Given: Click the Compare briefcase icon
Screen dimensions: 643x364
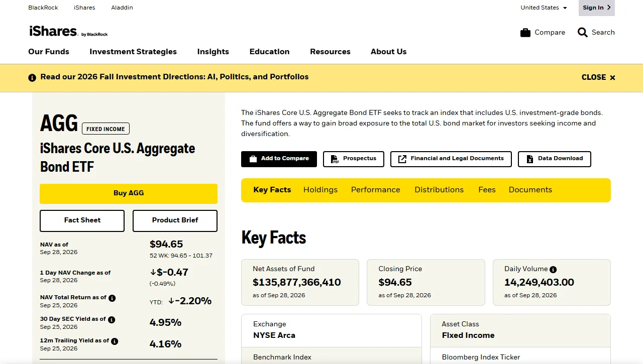Looking at the screenshot, I should tap(525, 33).
